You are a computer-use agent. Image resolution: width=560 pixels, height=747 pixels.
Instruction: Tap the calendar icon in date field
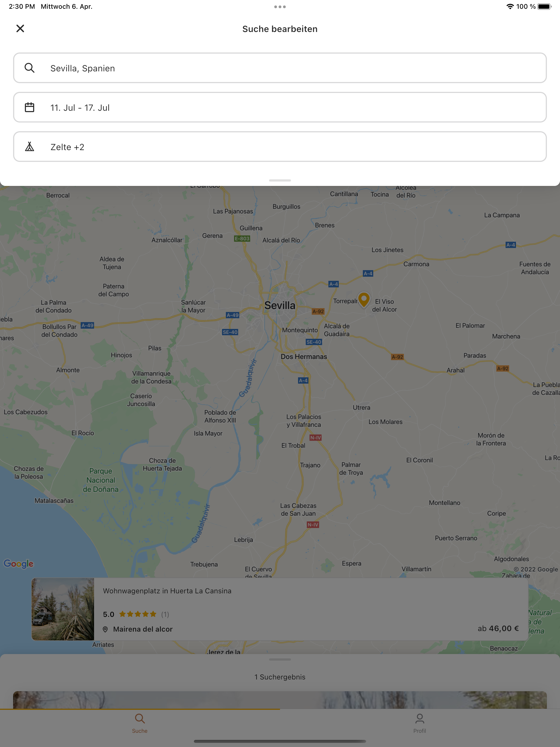pyautogui.click(x=30, y=107)
